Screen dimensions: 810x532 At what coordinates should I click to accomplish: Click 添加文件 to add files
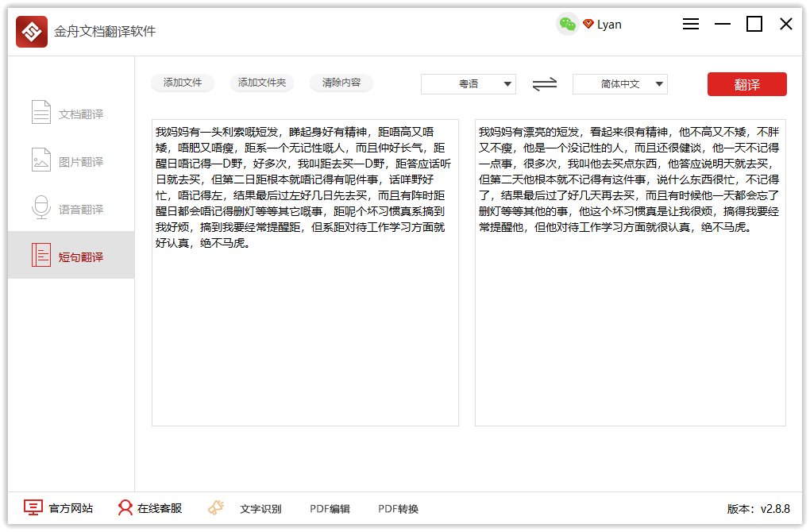click(183, 83)
